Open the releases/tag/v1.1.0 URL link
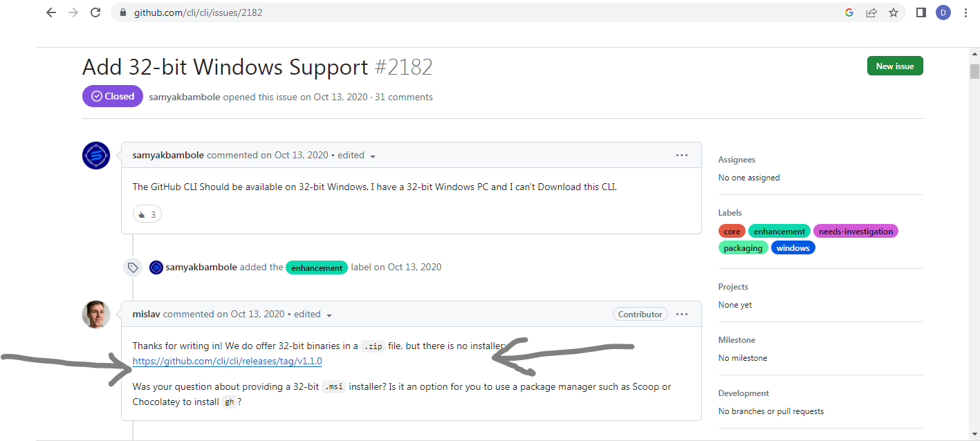The width and height of the screenshot is (980, 441). coord(228,362)
